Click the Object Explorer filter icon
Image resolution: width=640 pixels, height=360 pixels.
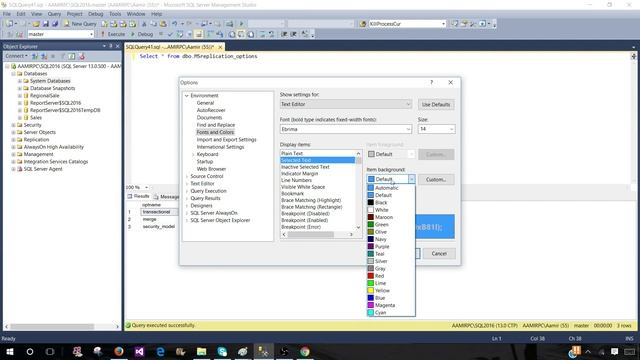(62, 56)
